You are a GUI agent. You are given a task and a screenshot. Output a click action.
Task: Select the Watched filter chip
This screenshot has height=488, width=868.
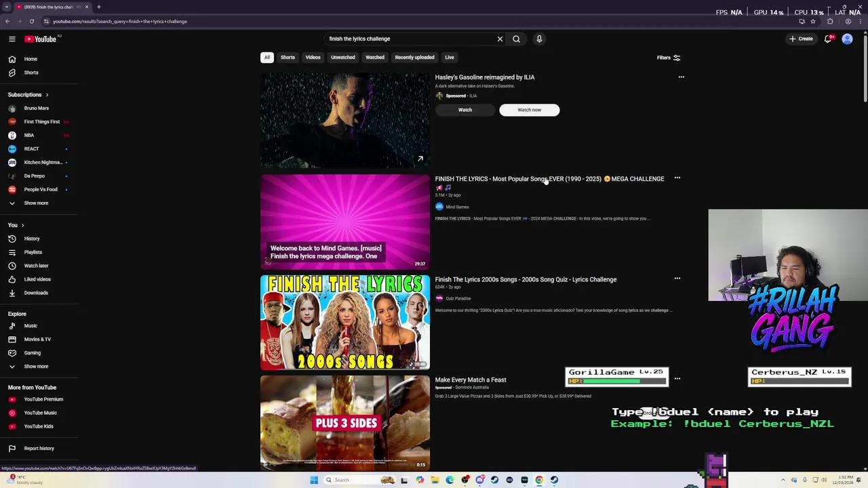pos(375,58)
